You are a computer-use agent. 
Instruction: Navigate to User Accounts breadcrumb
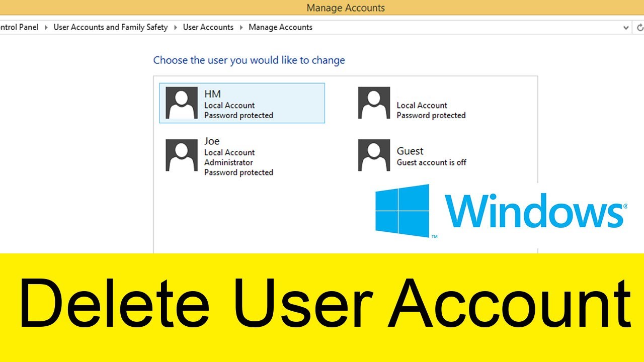[208, 27]
